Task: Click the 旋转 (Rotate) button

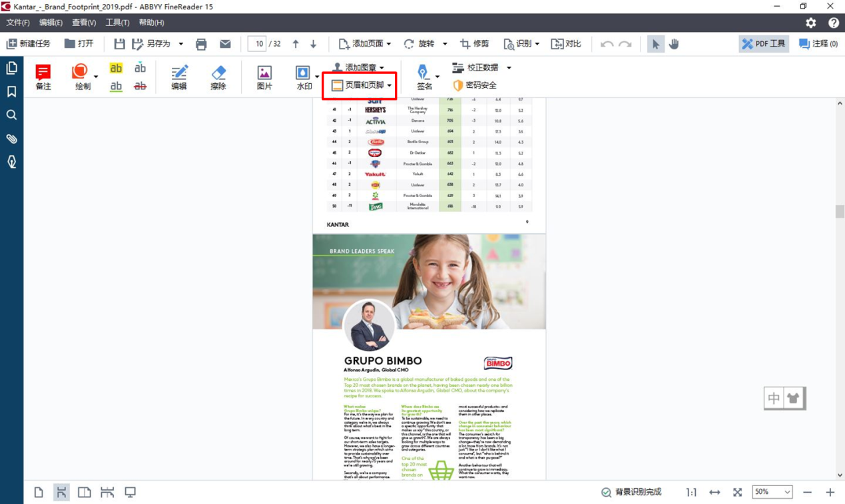Action: pos(419,44)
